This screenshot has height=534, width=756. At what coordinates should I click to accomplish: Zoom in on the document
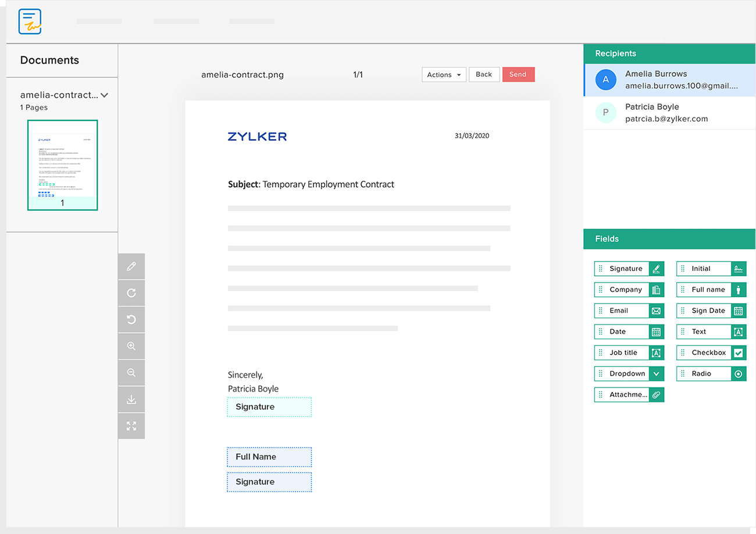[x=131, y=346]
